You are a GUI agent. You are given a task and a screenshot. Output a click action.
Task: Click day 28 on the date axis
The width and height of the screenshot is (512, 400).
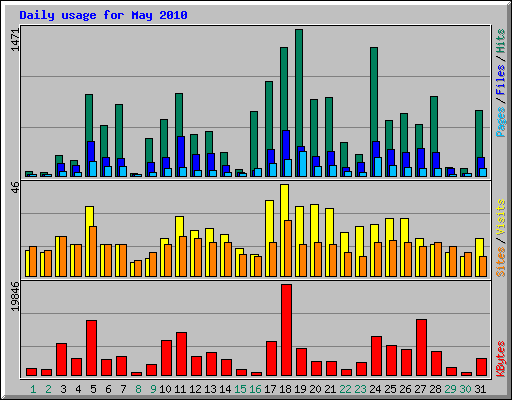pos(435,389)
